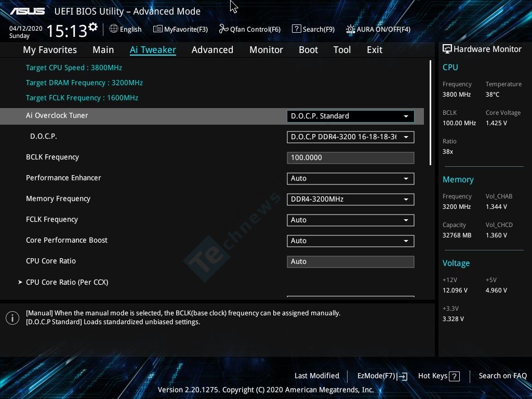Open the Tool tab
This screenshot has width=532, height=399.
(342, 50)
